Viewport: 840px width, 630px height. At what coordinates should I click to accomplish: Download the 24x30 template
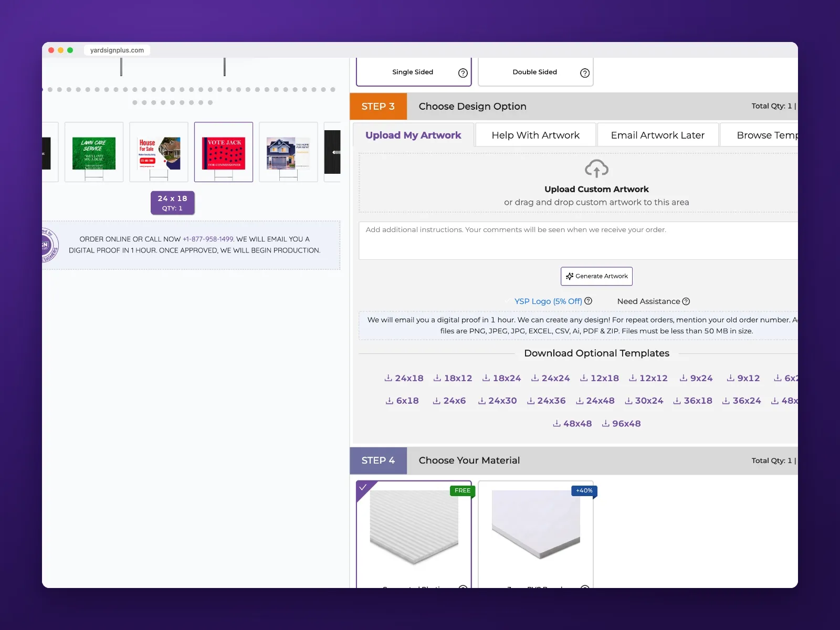497,401
